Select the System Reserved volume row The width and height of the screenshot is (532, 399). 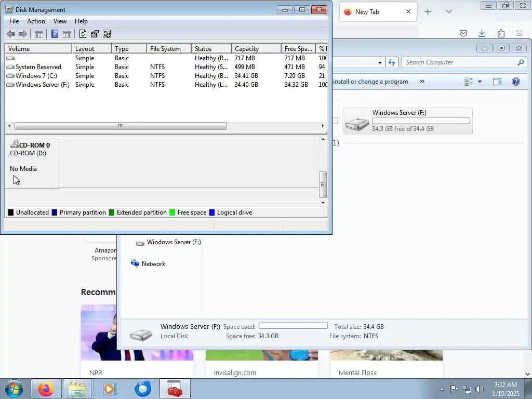[x=166, y=67]
